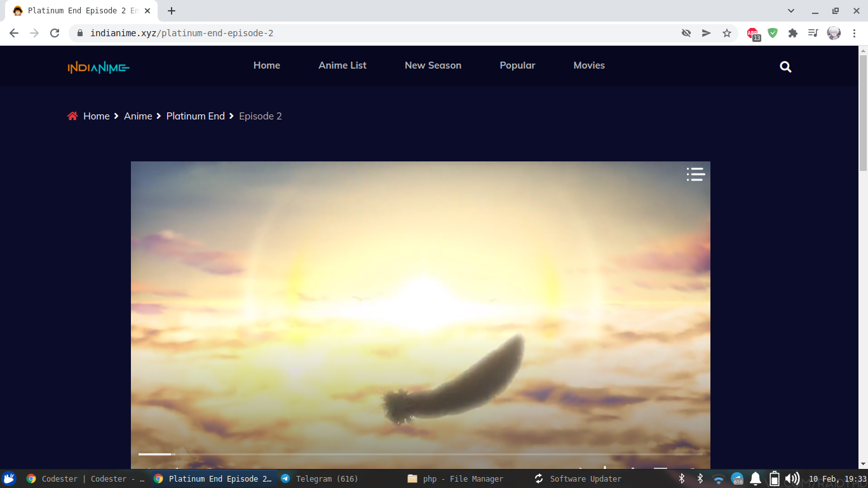Open the tab list chevron near the window controls
The height and width of the screenshot is (488, 868).
(x=790, y=11)
